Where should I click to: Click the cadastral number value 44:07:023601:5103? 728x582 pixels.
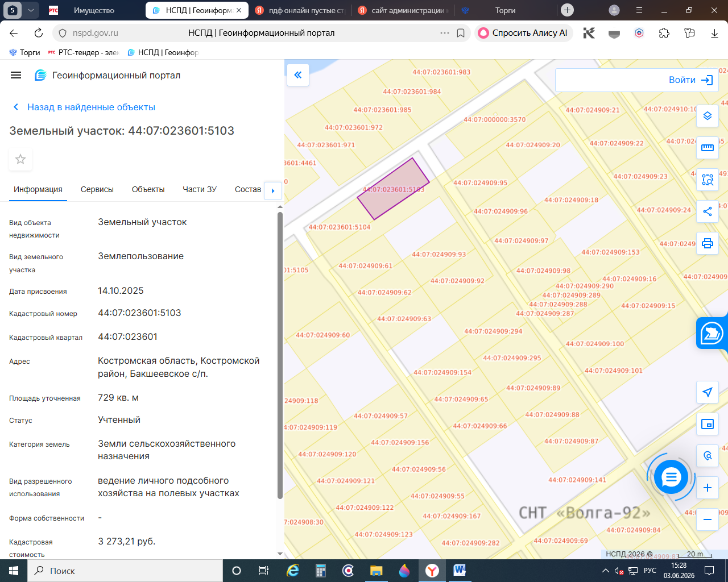coord(139,313)
